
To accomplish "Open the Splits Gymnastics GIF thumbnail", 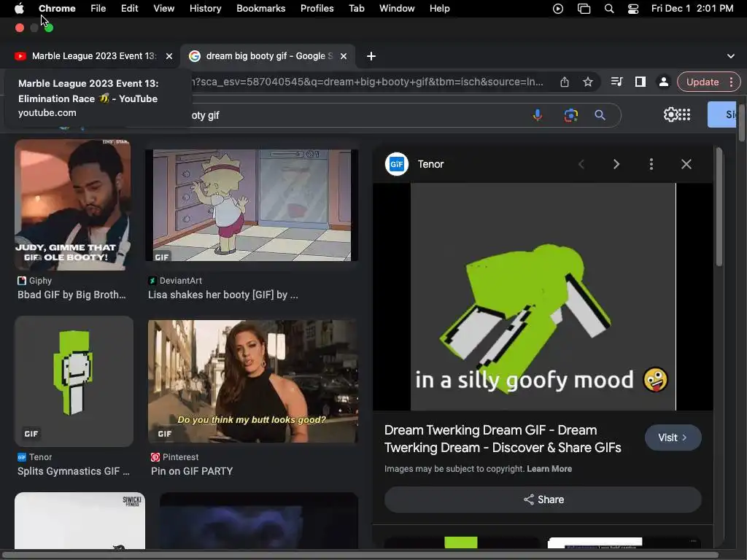I will click(74, 381).
